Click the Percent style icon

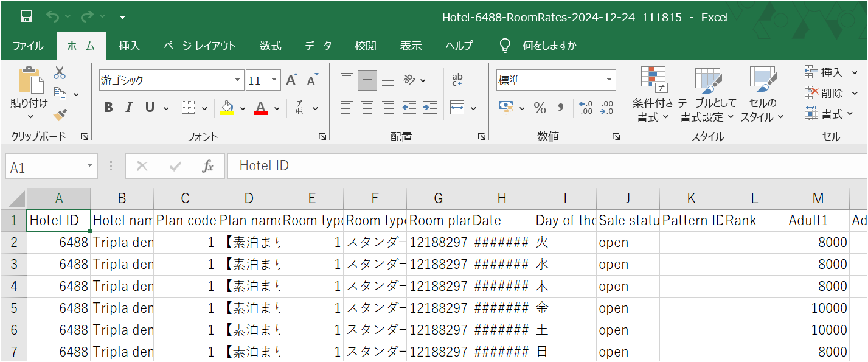tap(540, 108)
